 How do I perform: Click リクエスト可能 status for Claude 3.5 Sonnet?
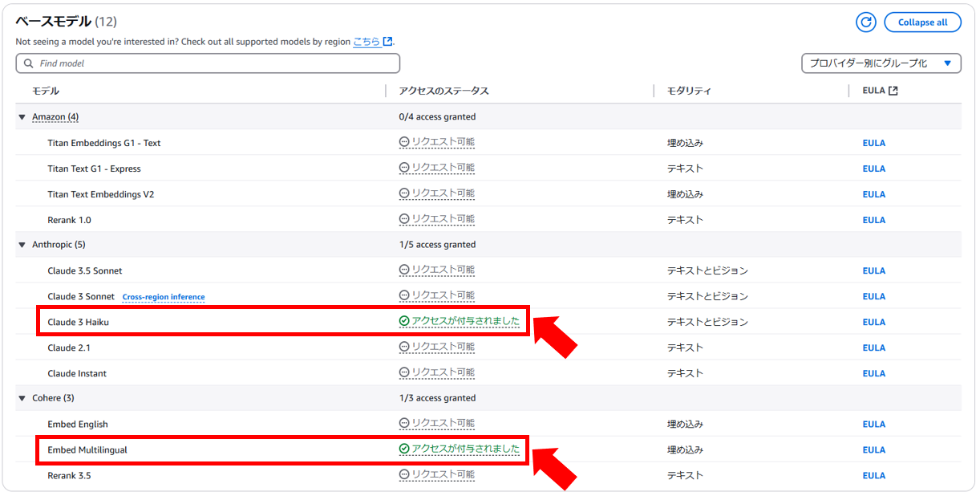click(443, 270)
